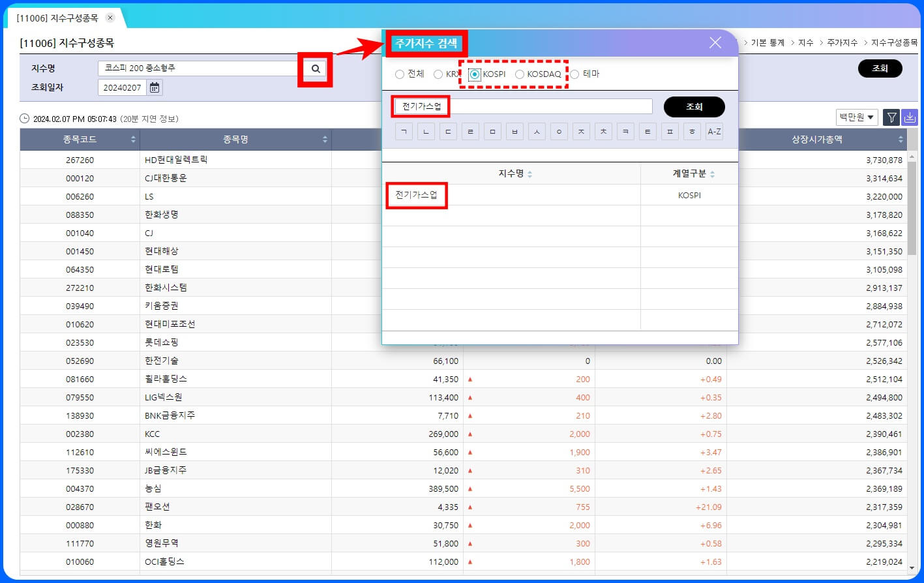Viewport: 924px width, 583px height.
Task: Close the 지수구성종목 tab with the x icon
Action: coord(110,18)
